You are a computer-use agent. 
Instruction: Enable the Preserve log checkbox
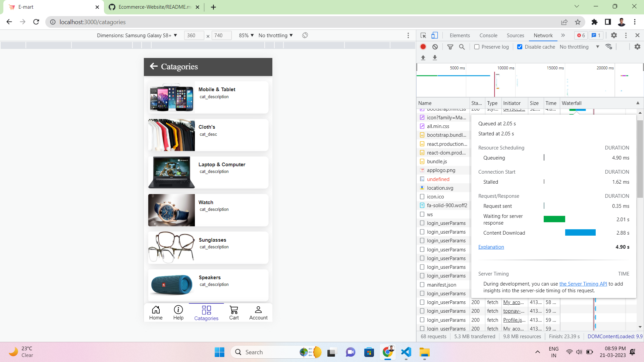click(x=477, y=47)
